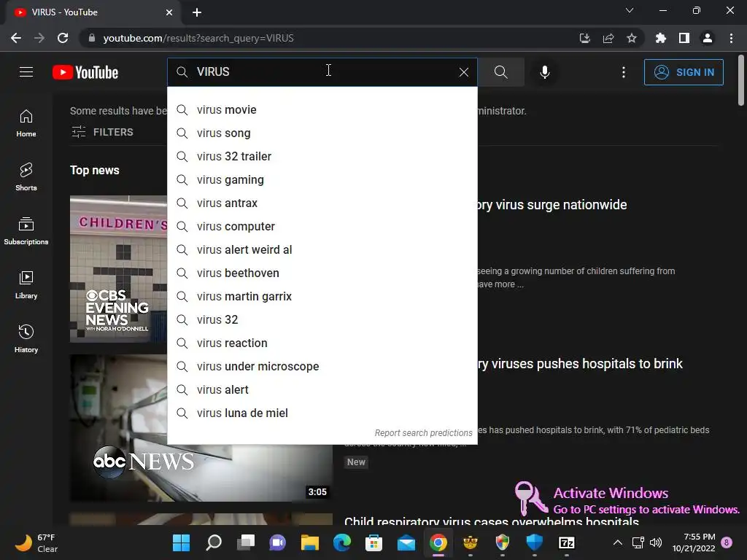
Task: Open Library in the sidebar
Action: [x=26, y=285]
